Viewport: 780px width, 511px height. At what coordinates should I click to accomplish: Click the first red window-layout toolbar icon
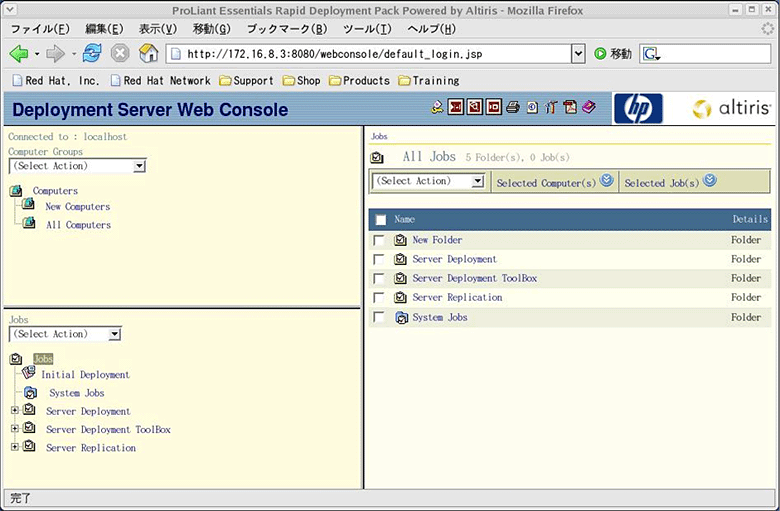[x=456, y=107]
